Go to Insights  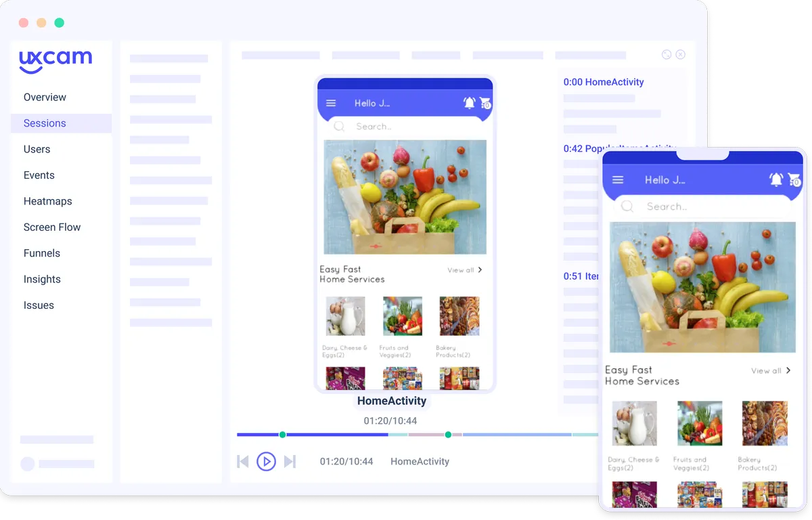(42, 280)
